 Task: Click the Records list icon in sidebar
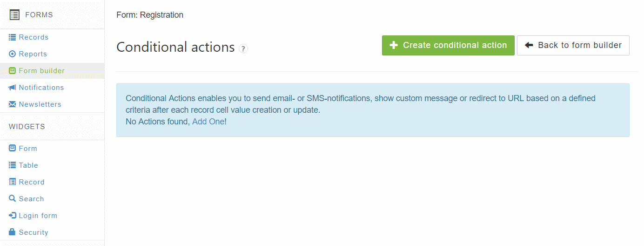point(13,37)
